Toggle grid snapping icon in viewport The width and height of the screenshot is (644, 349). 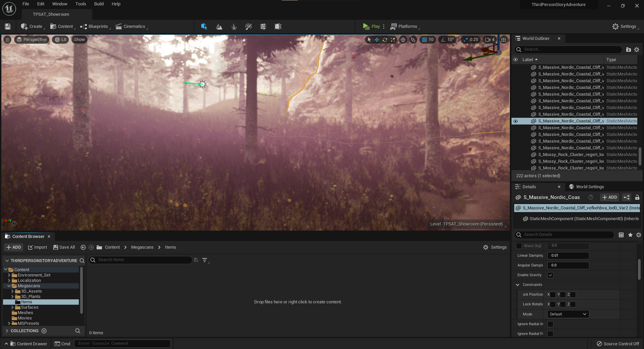[x=425, y=40]
